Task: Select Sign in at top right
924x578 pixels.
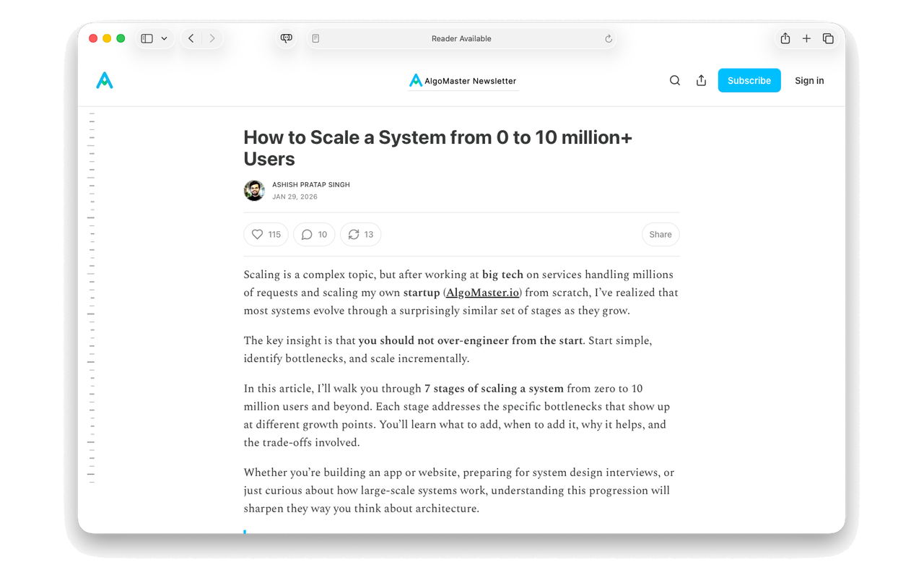Action: (x=809, y=80)
